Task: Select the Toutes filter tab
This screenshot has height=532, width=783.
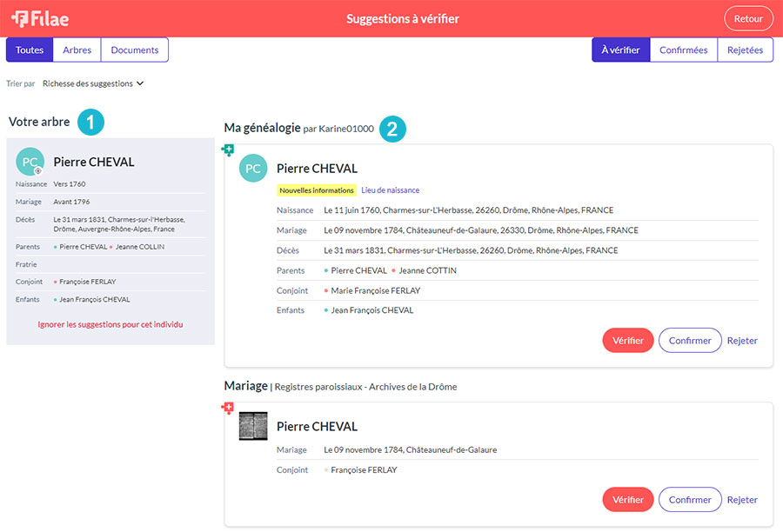Action: [x=30, y=50]
